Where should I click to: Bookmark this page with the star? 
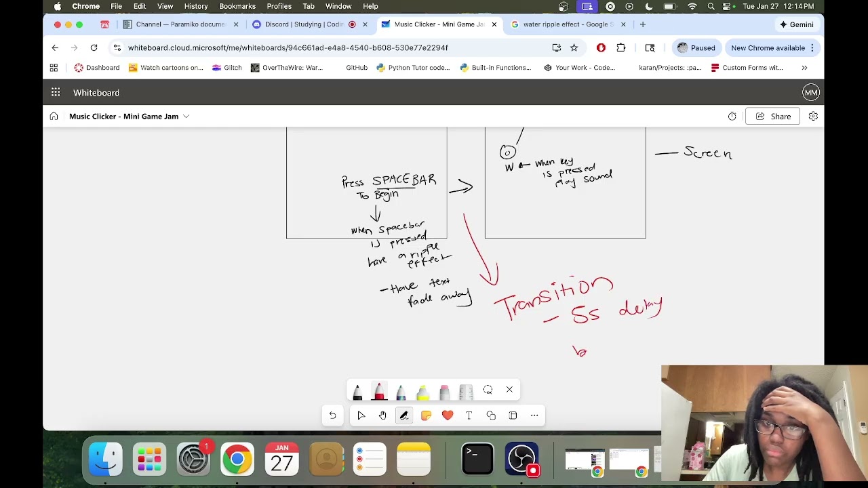pos(574,47)
